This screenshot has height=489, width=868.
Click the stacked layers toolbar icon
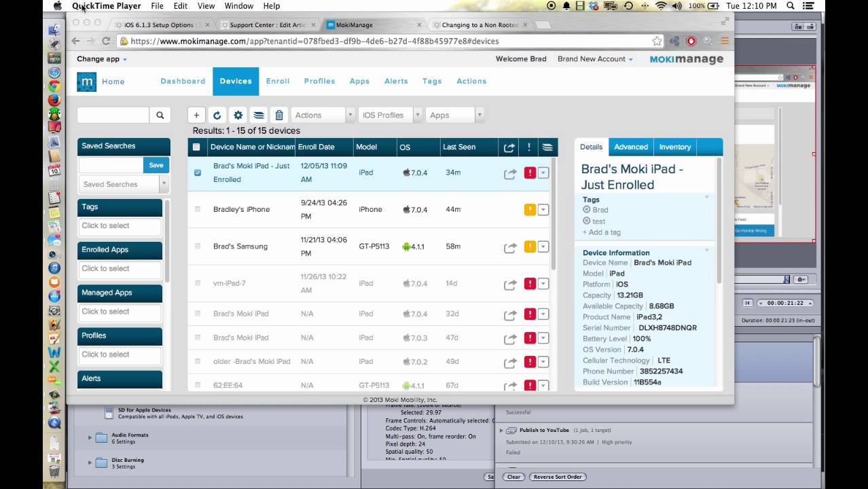click(x=258, y=115)
